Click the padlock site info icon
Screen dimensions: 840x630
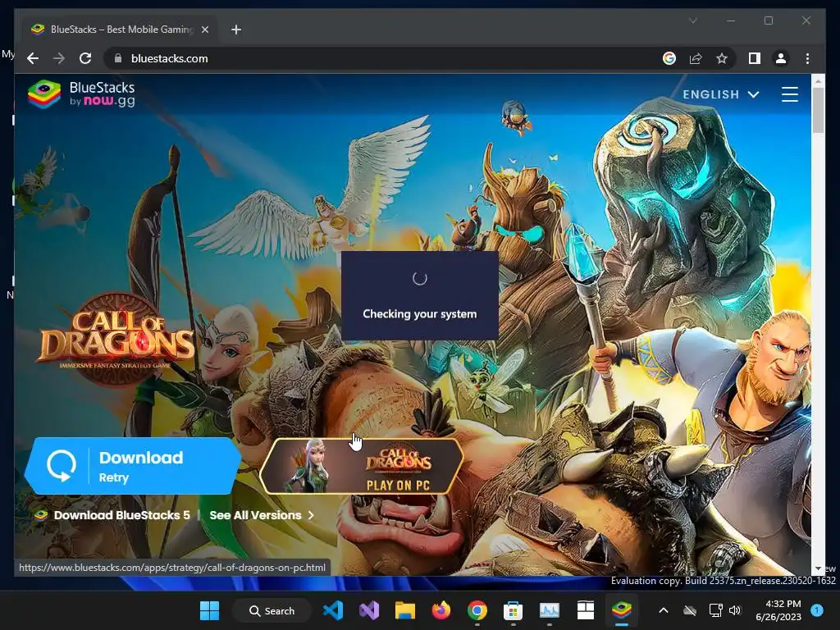tap(118, 58)
